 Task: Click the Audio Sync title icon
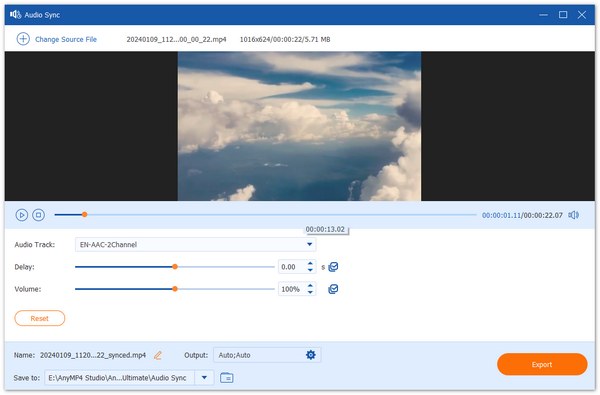(x=15, y=15)
